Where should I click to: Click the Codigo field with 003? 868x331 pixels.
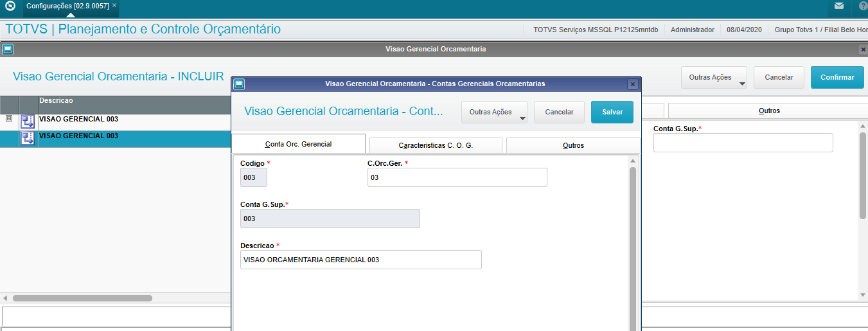[x=254, y=177]
